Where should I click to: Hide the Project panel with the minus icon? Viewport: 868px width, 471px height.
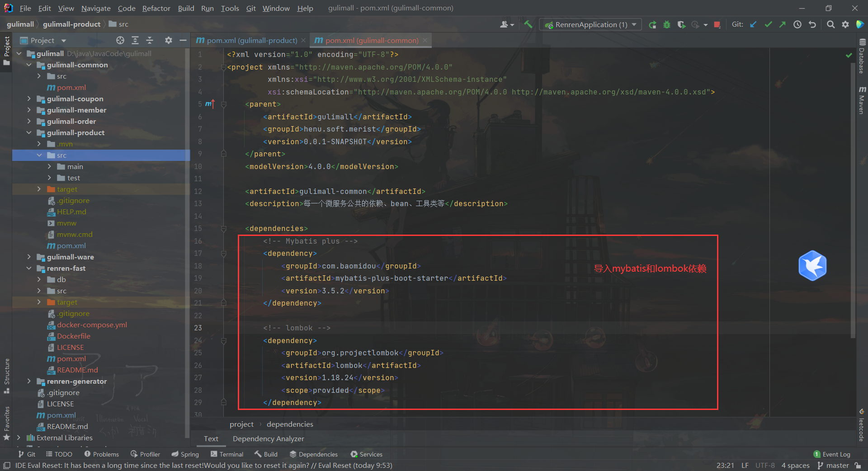pos(183,40)
